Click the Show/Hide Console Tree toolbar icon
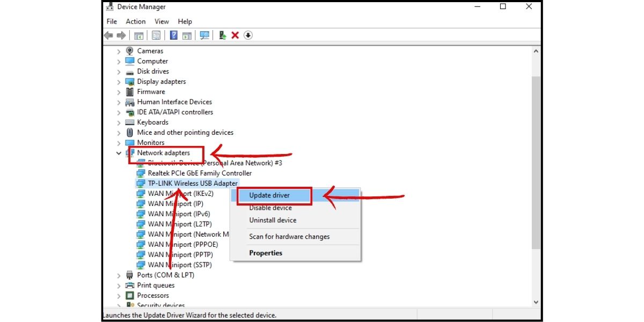This screenshot has width=644, height=322. click(138, 35)
